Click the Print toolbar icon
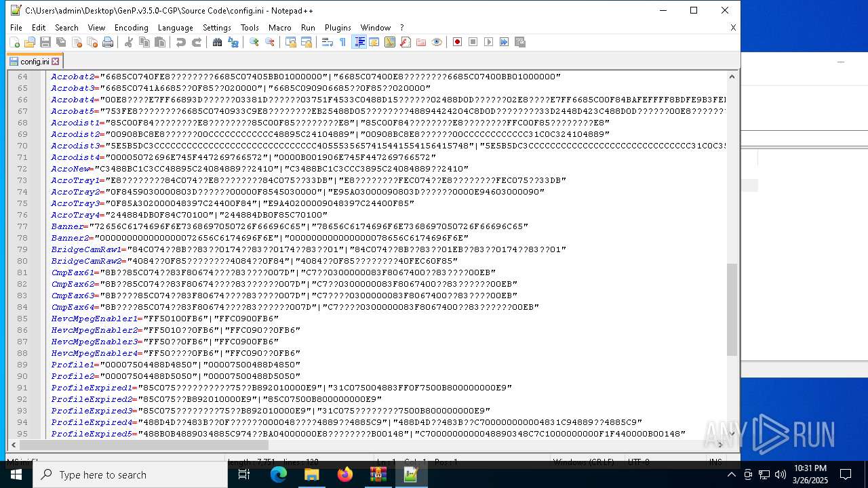 click(x=108, y=42)
